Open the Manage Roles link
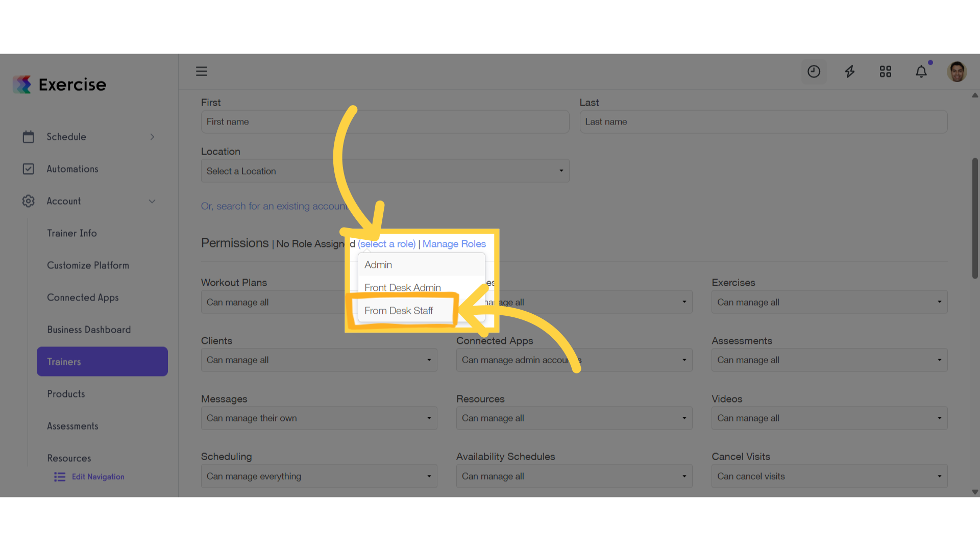The image size is (980, 551). (x=454, y=244)
